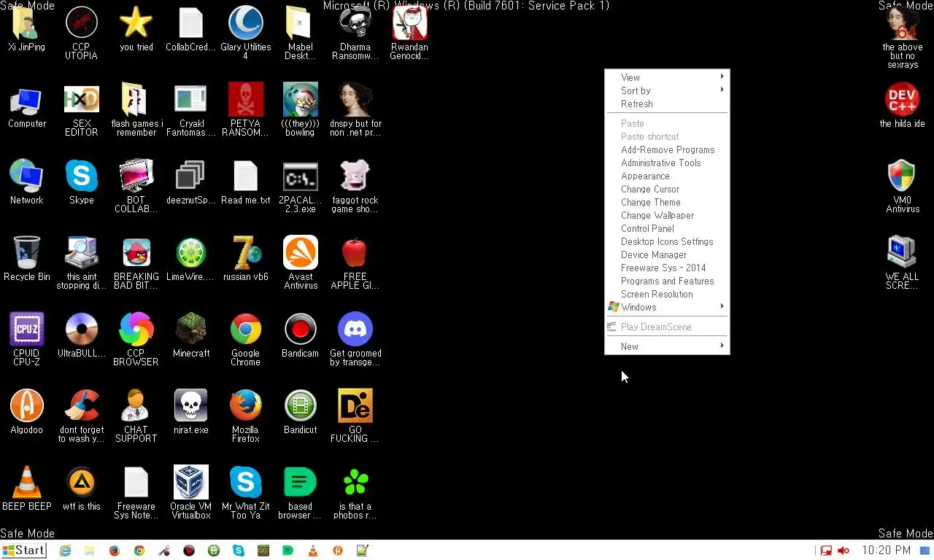Expand the New submenu
The width and height of the screenshot is (934, 560).
[x=667, y=346]
